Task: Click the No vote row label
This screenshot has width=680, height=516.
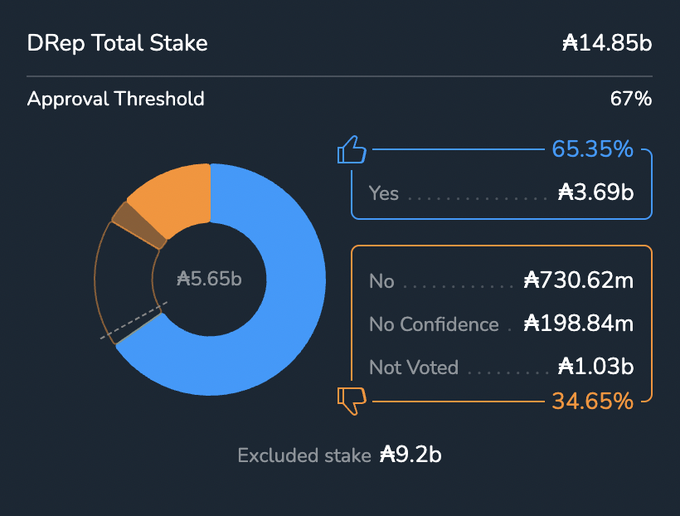Action: pos(381,281)
